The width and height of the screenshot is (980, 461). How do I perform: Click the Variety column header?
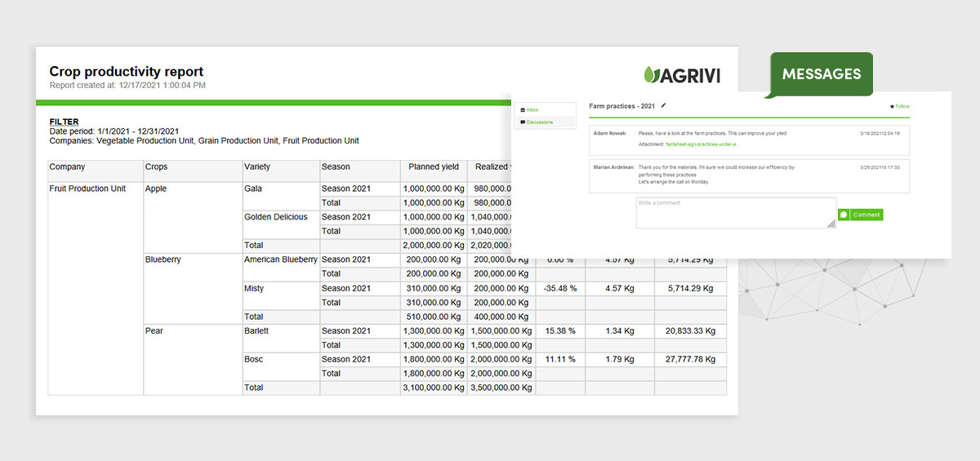257,166
